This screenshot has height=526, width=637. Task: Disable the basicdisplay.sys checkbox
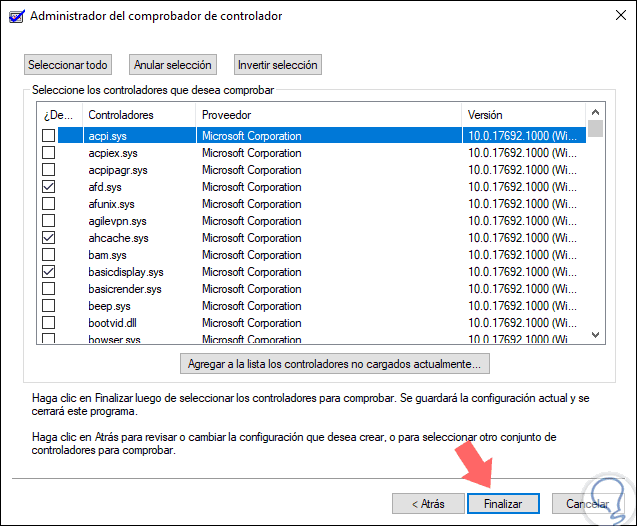[x=49, y=272]
